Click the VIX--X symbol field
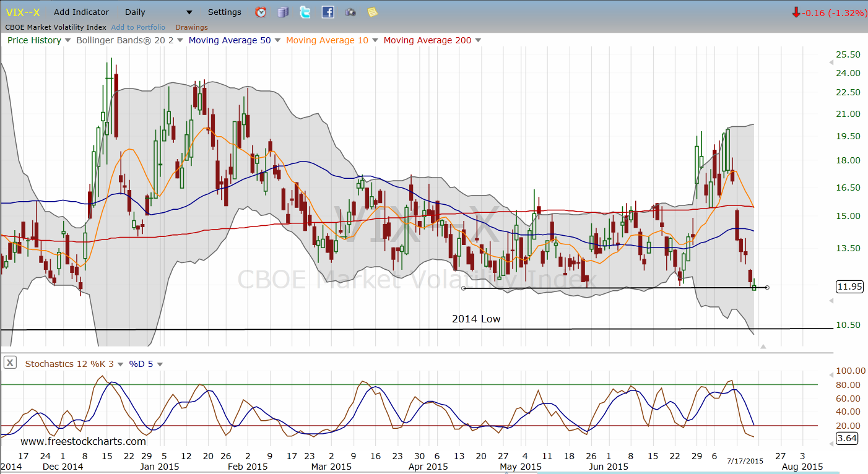 pyautogui.click(x=24, y=12)
